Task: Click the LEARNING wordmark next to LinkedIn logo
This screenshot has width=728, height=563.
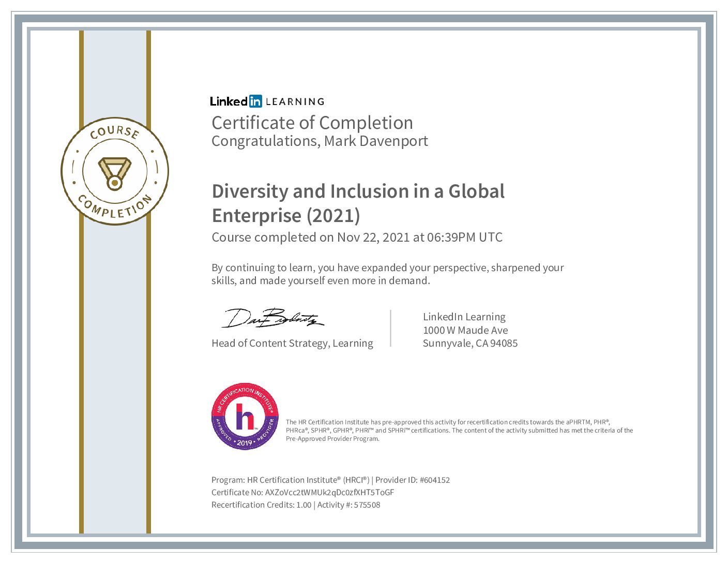Action: [295, 101]
